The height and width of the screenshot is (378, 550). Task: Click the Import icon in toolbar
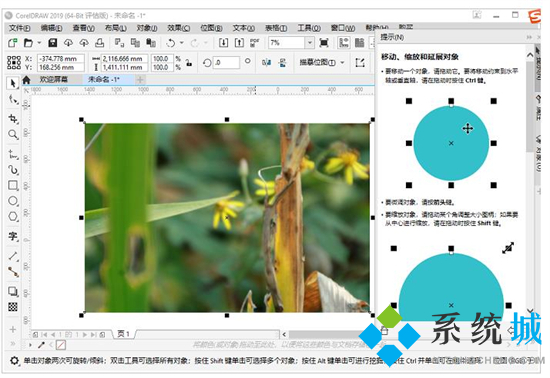pyautogui.click(x=223, y=43)
